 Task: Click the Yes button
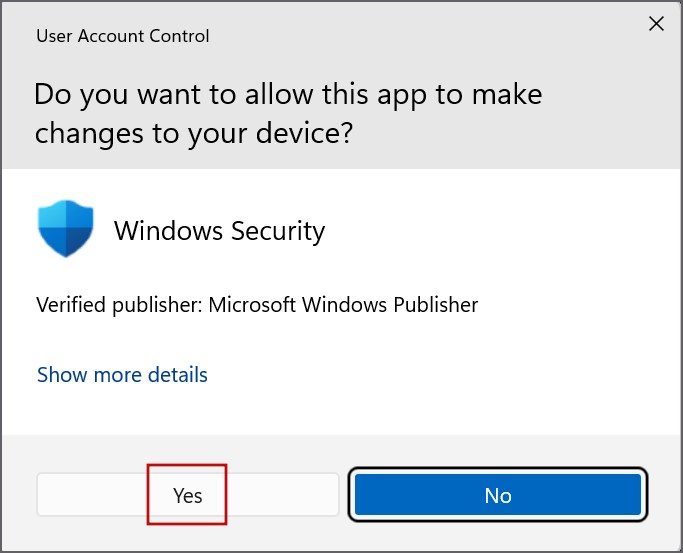click(187, 495)
